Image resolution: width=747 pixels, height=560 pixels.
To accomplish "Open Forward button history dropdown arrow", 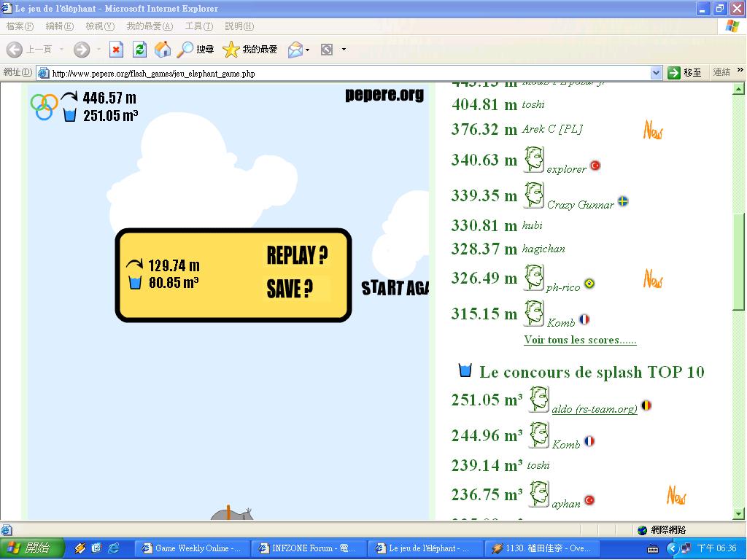I will tap(98, 49).
